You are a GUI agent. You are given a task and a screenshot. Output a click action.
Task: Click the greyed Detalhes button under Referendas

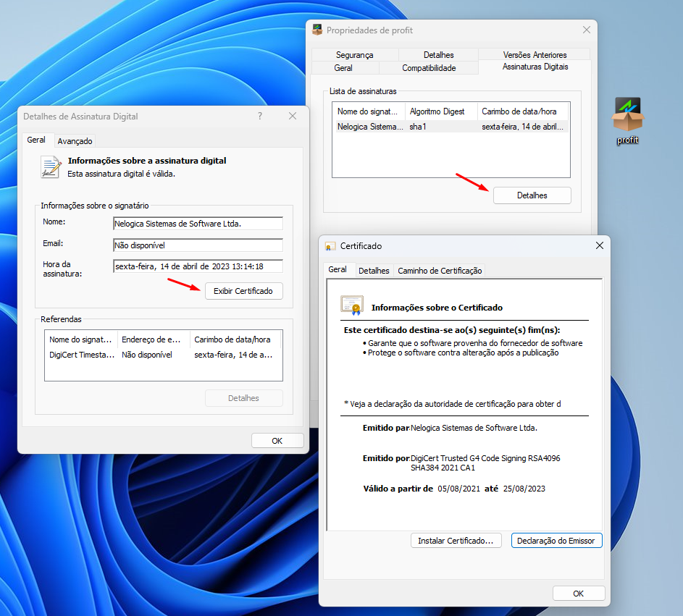pyautogui.click(x=243, y=398)
